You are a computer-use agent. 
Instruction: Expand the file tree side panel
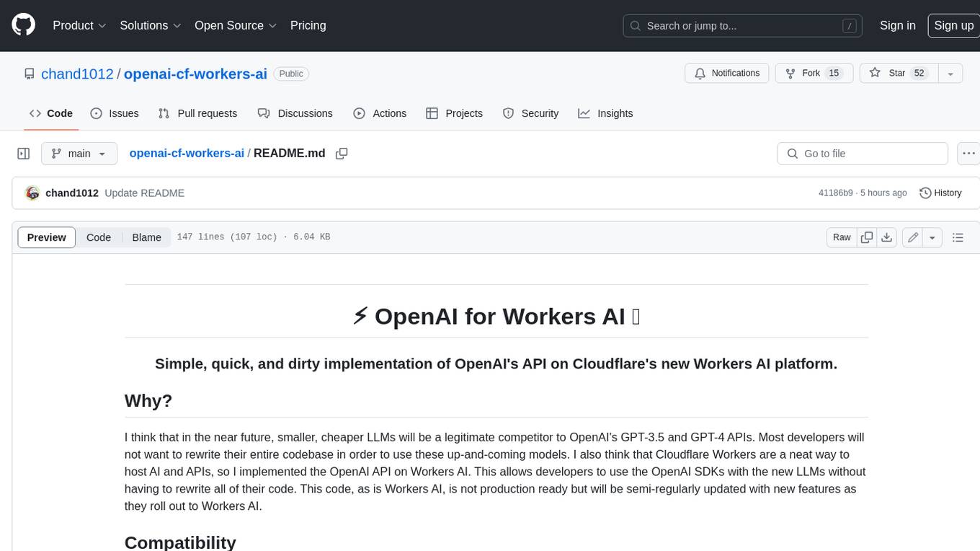(23, 154)
